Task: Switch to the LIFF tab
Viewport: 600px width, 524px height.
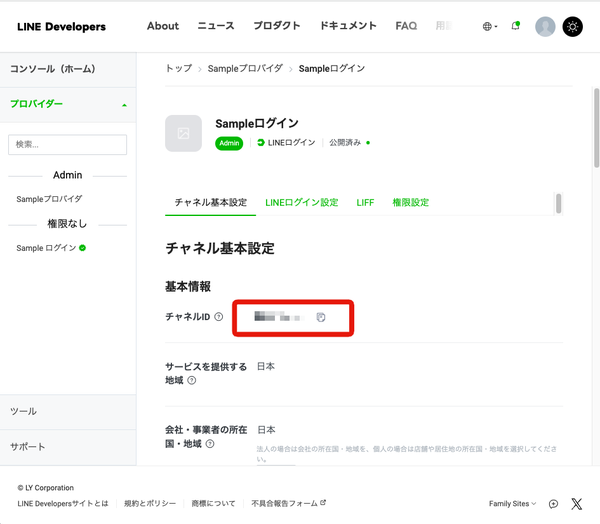Action: point(365,202)
